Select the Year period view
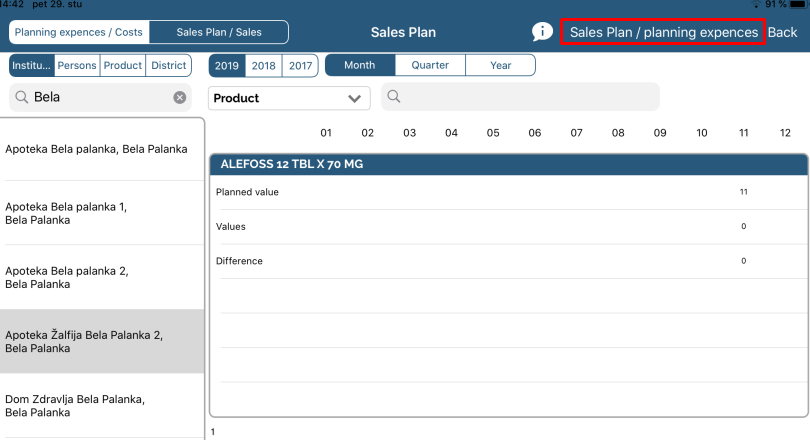810x440 pixels. tap(501, 65)
